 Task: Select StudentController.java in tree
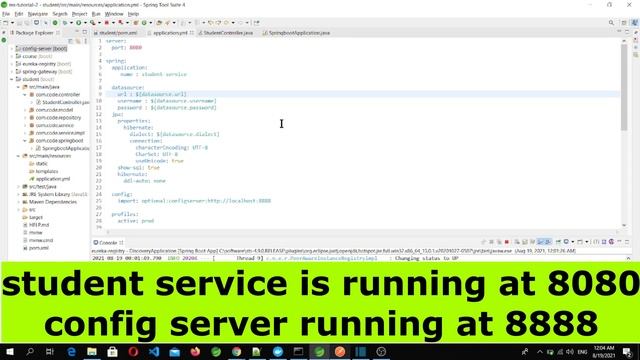coord(62,102)
